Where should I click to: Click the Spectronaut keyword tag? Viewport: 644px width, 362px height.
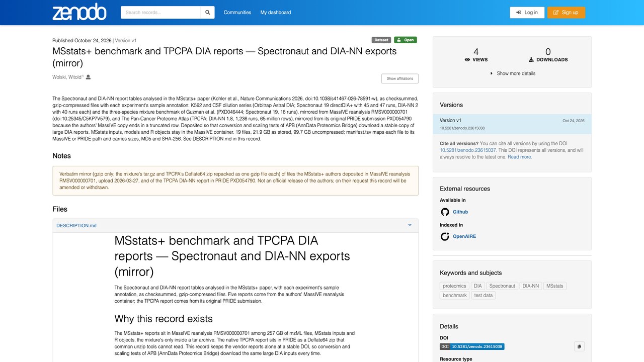click(x=502, y=286)
